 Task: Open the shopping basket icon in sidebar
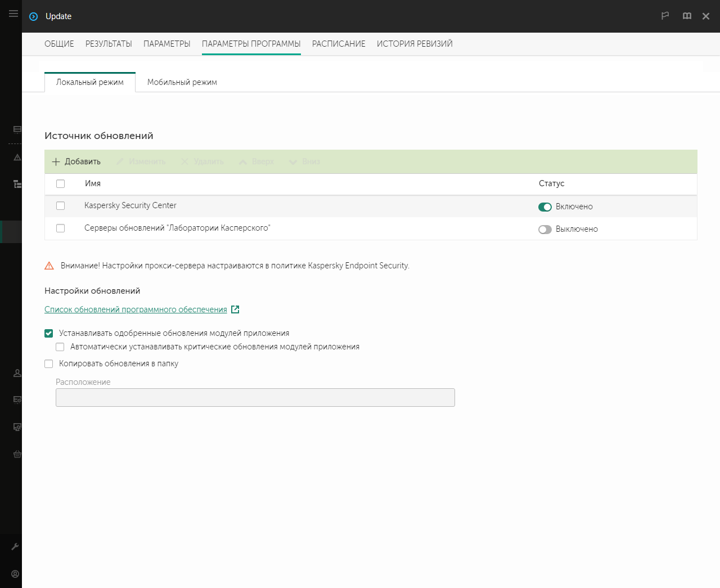17,454
